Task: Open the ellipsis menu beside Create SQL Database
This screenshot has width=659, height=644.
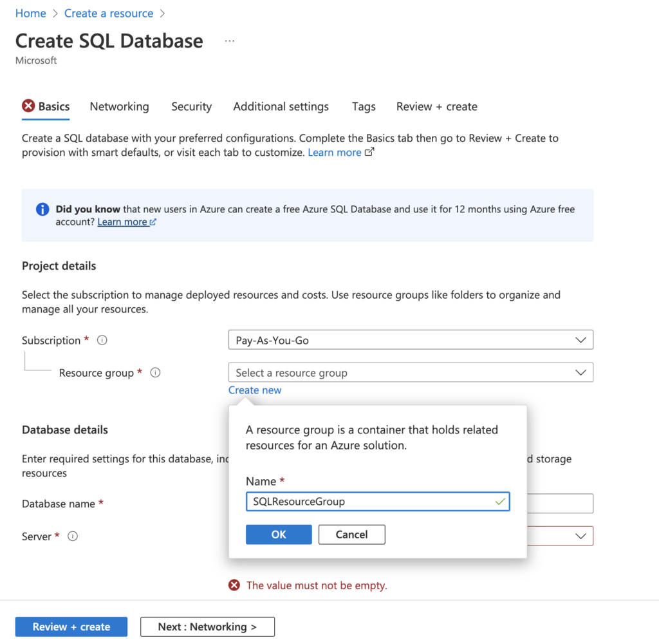Action: tap(230, 40)
